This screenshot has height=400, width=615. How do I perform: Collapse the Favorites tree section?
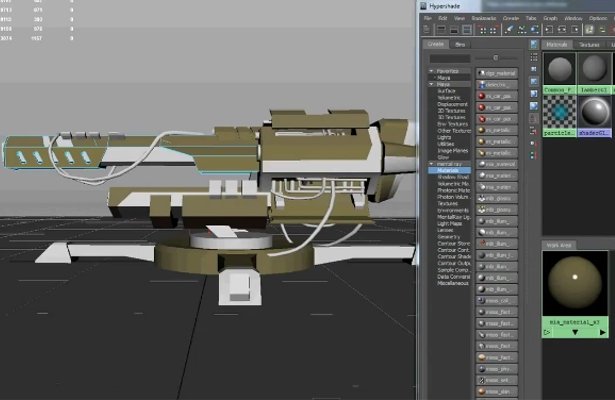(x=431, y=71)
